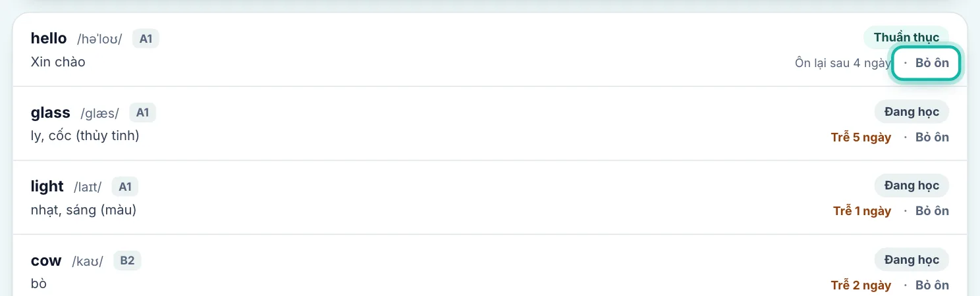Click the translation "nhạt, sáng (màu)"
The image size is (980, 296).
tap(84, 210)
